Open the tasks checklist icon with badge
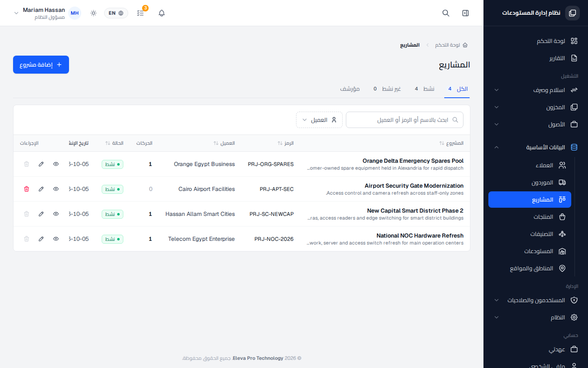The width and height of the screenshot is (588, 368). [140, 13]
